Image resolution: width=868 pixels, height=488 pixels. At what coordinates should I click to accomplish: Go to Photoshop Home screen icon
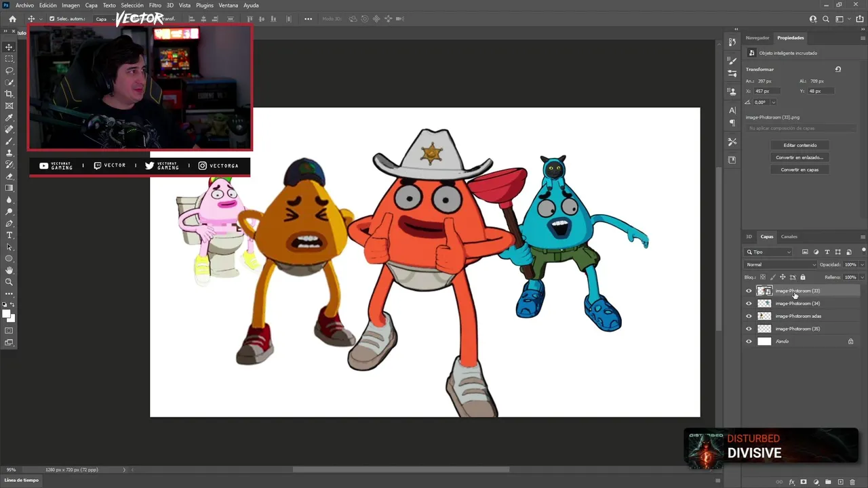[12, 19]
